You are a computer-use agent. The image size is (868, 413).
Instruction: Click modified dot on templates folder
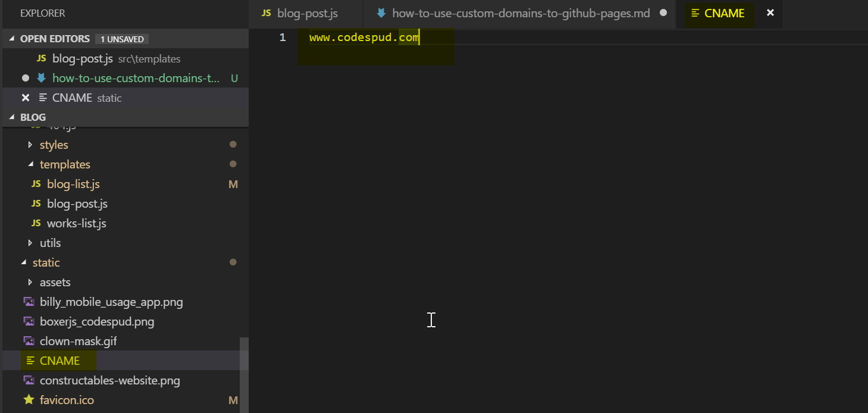pyautogui.click(x=233, y=164)
